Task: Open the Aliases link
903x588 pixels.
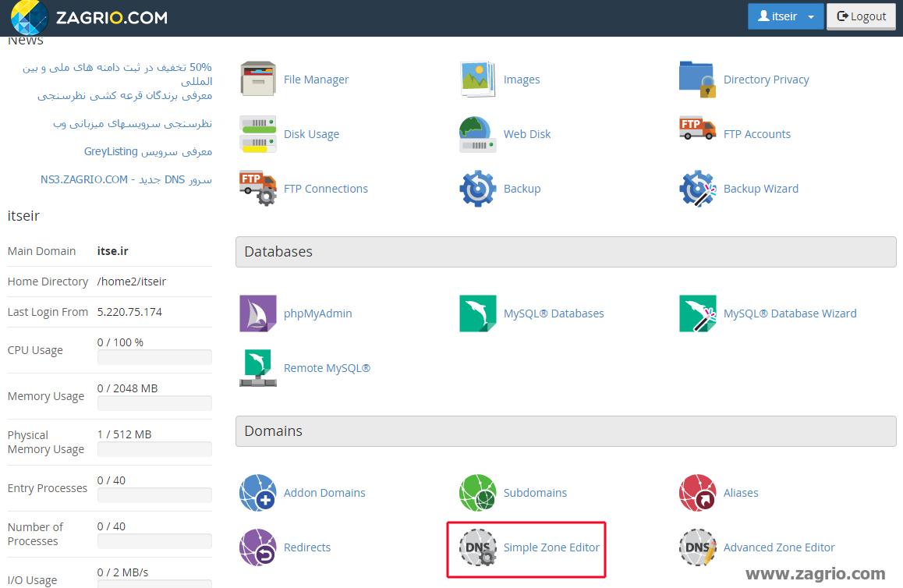Action: pos(741,493)
